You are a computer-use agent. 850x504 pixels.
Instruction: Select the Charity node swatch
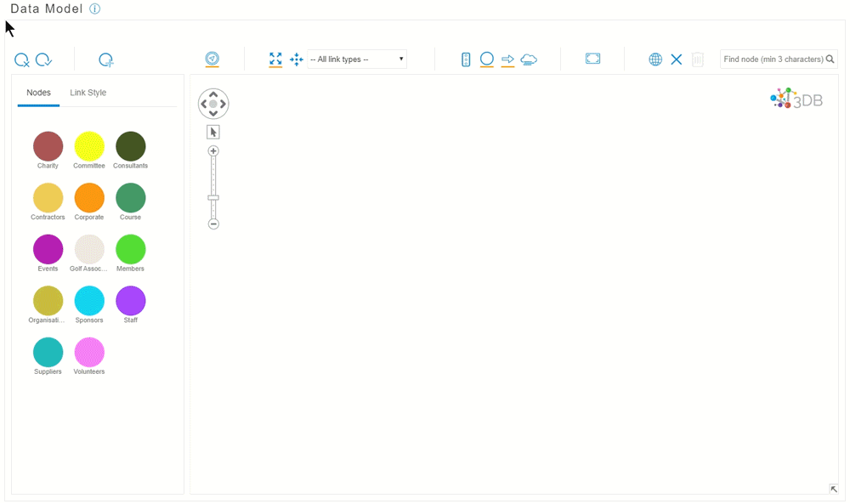pos(48,146)
